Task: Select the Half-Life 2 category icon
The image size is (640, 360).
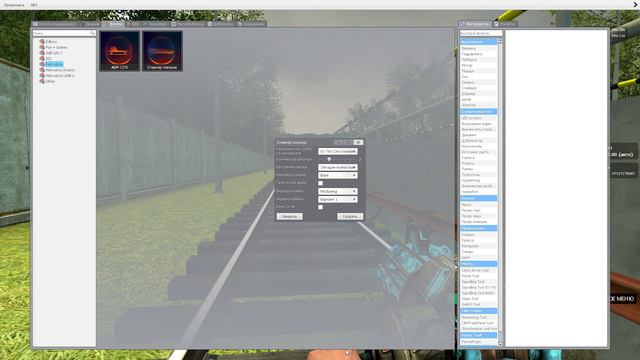Action: (42, 53)
